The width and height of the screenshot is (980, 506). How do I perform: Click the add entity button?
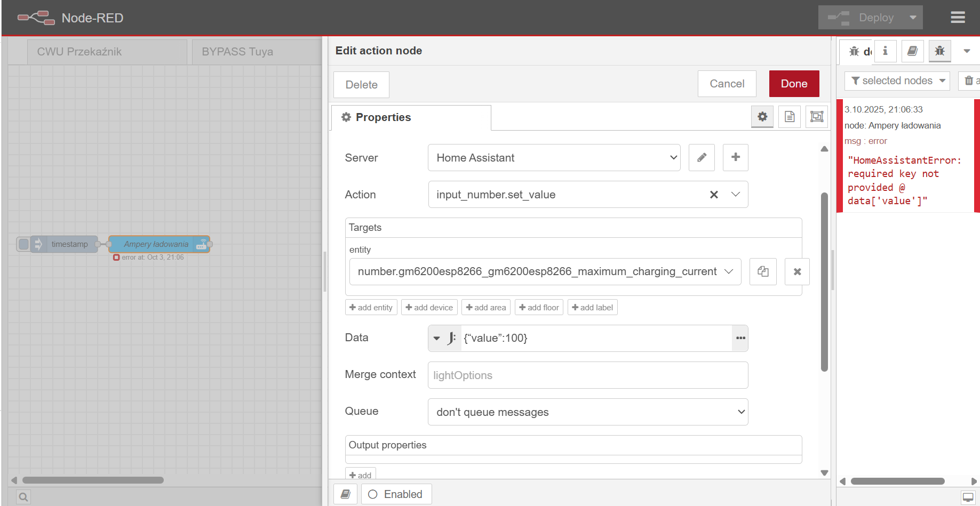(x=371, y=308)
